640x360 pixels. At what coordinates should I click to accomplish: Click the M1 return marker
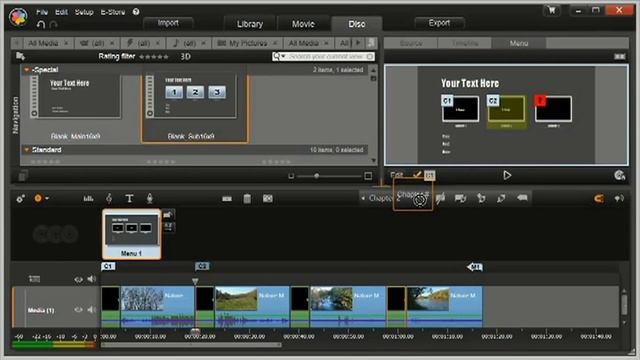(475, 267)
